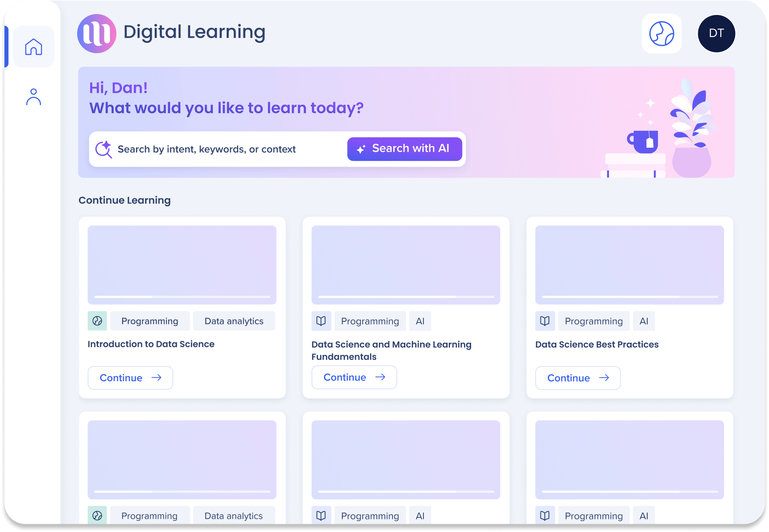The image size is (769, 532).
Task: Continue Data Science Best Practices course
Action: coord(577,378)
